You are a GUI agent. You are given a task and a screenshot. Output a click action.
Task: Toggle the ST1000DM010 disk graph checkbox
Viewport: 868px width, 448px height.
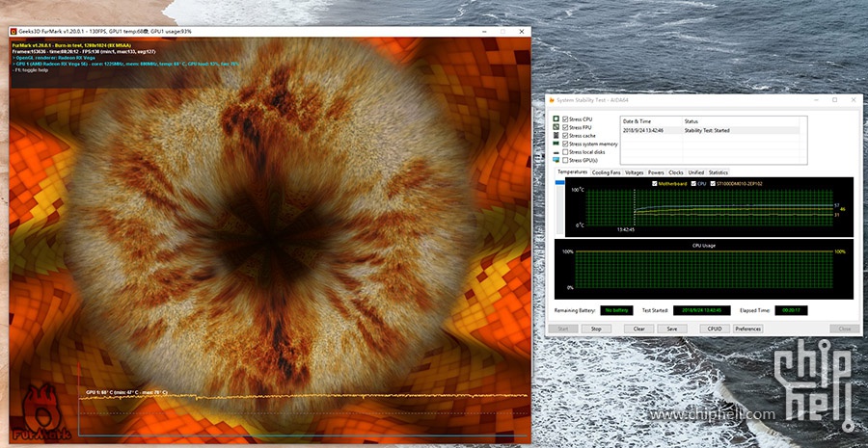[x=713, y=183]
